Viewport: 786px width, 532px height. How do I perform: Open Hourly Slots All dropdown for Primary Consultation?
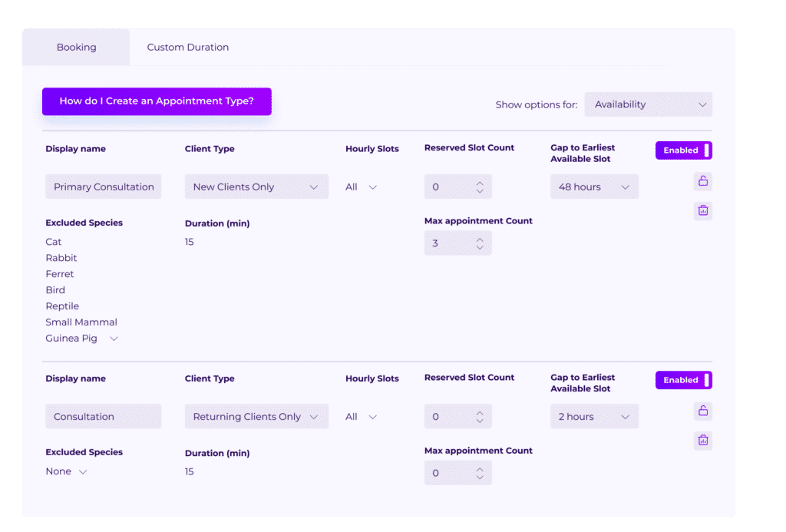tap(361, 187)
